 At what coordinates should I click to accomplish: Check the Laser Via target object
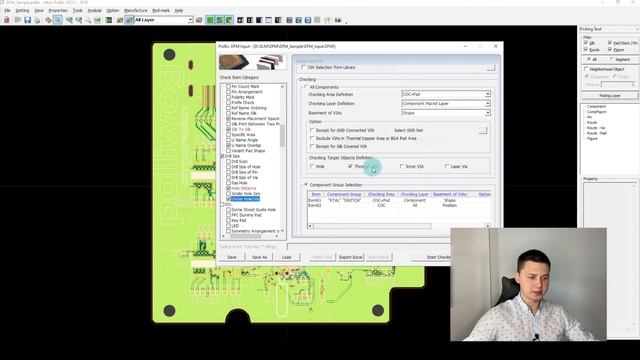447,166
